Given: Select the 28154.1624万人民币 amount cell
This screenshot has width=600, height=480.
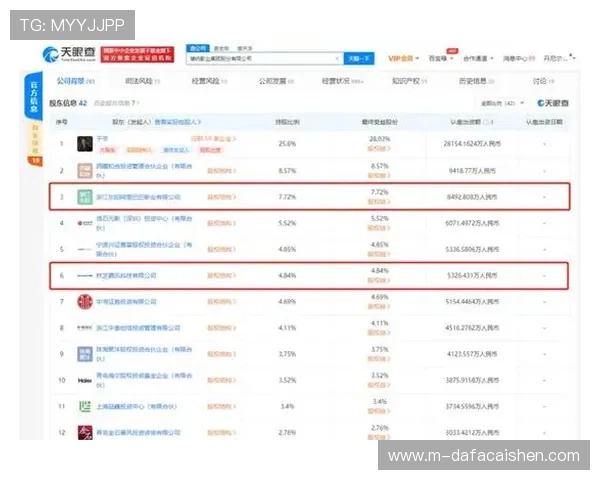Looking at the screenshot, I should click(x=472, y=144).
